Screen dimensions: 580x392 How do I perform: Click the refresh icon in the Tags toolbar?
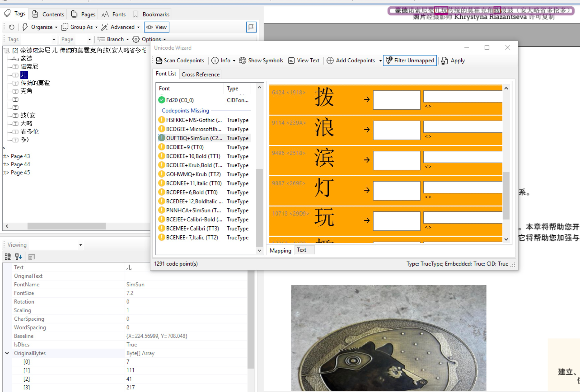[11, 27]
